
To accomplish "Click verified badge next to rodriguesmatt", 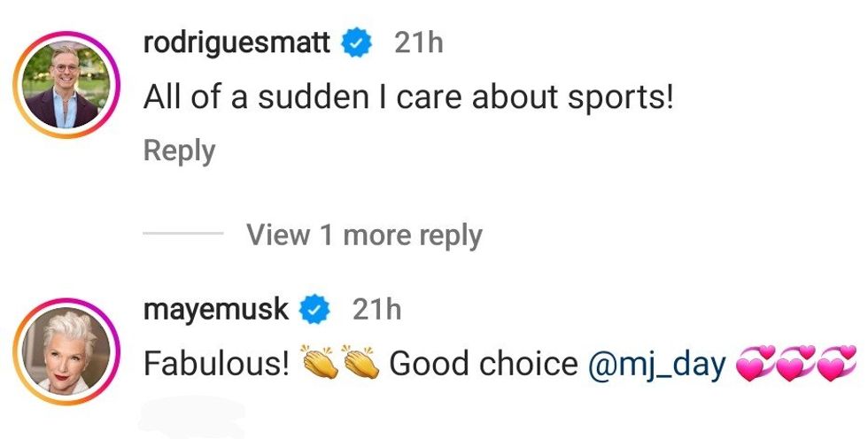I will click(356, 43).
